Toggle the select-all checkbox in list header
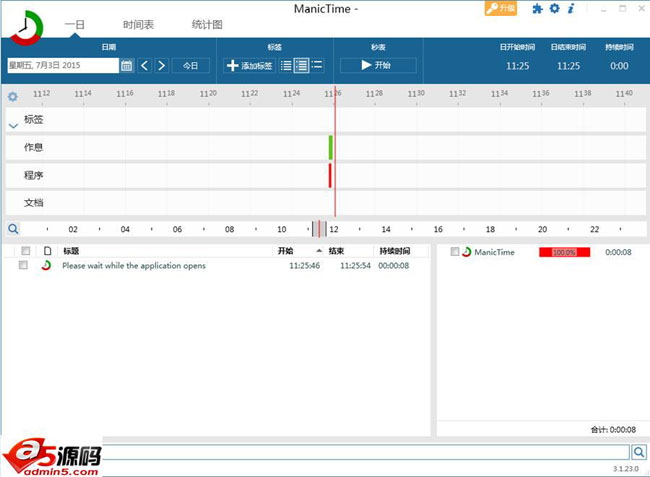650x477 pixels. point(26,251)
